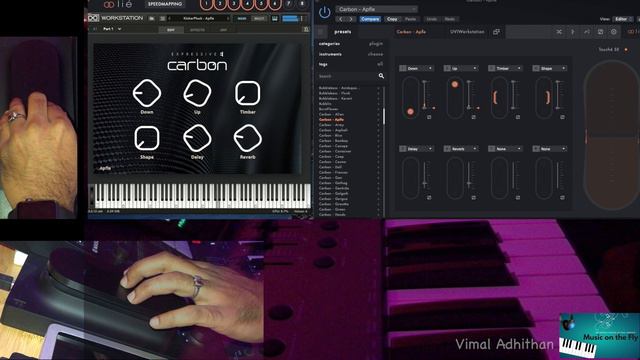
Task: Select scene button 6 at top
Action: (275, 4)
